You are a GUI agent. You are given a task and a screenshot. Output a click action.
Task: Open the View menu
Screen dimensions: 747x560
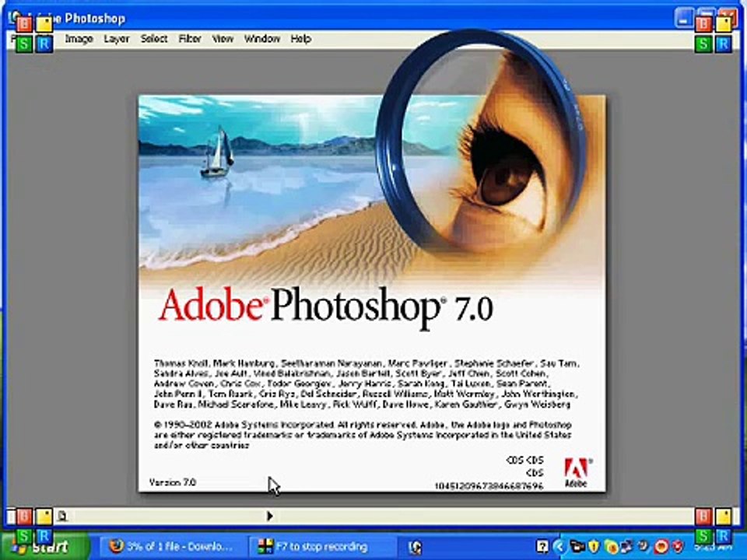pyautogui.click(x=223, y=39)
